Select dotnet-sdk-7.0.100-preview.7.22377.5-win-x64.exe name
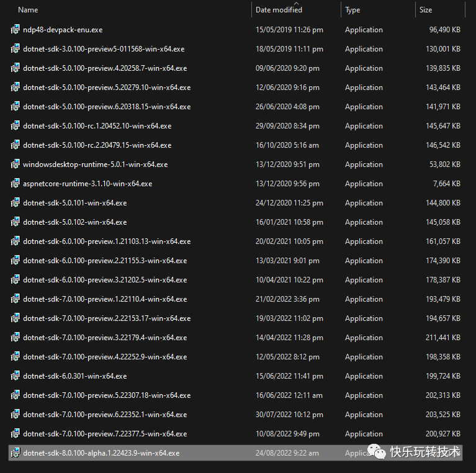 point(105,434)
